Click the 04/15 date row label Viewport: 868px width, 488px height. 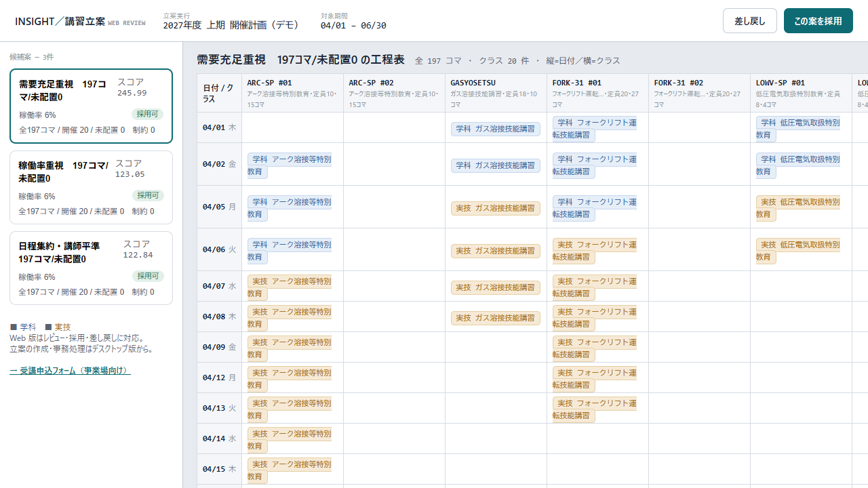219,469
